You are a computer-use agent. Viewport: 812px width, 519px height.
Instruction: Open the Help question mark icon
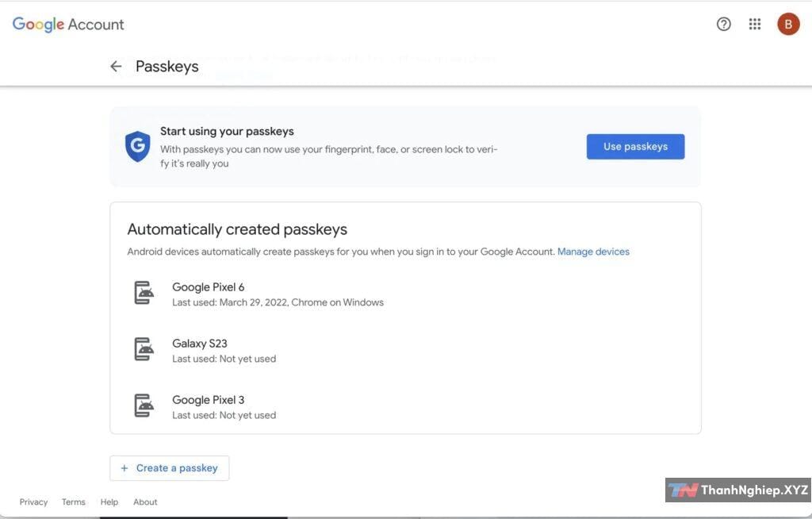(723, 24)
